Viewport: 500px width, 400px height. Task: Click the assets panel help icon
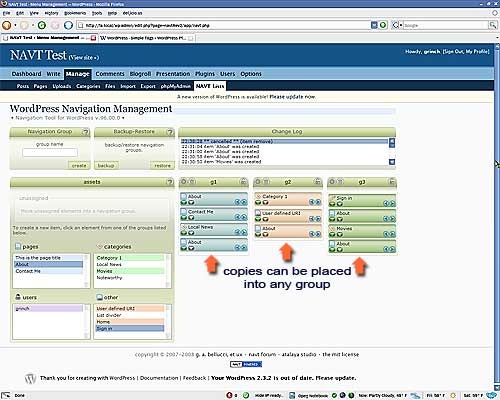point(170,182)
